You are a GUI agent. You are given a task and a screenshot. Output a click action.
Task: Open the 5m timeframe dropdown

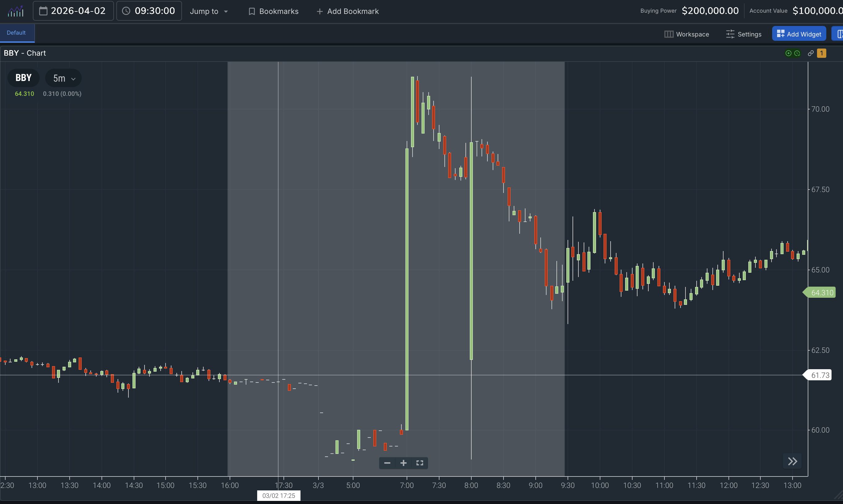point(63,79)
